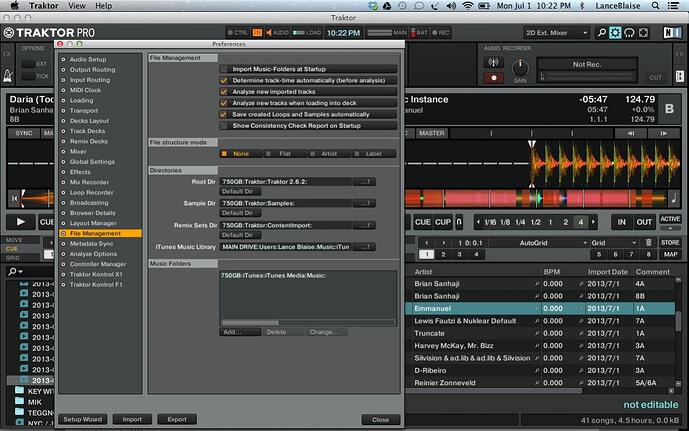Toggle headphone cue icon in header
The width and height of the screenshot is (689, 431).
tap(629, 33)
